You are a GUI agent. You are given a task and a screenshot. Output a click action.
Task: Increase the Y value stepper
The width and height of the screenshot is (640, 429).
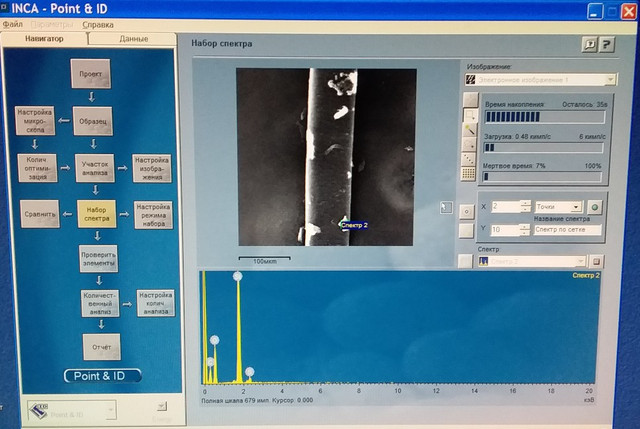(525, 227)
